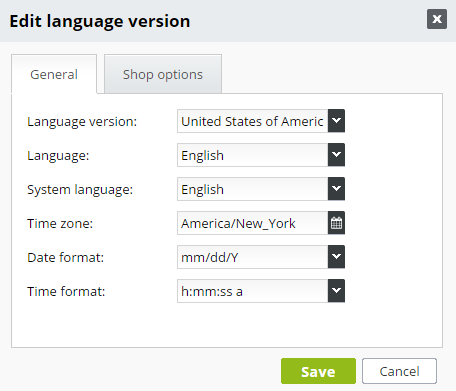Click the Date format label
The height and width of the screenshot is (391, 456).
click(x=66, y=257)
